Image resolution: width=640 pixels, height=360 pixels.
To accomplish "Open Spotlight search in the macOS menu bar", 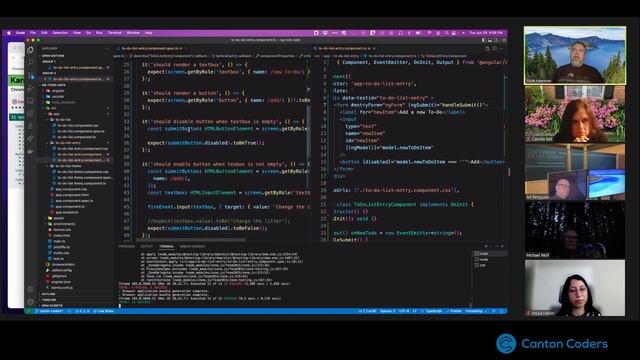I will click(x=447, y=33).
